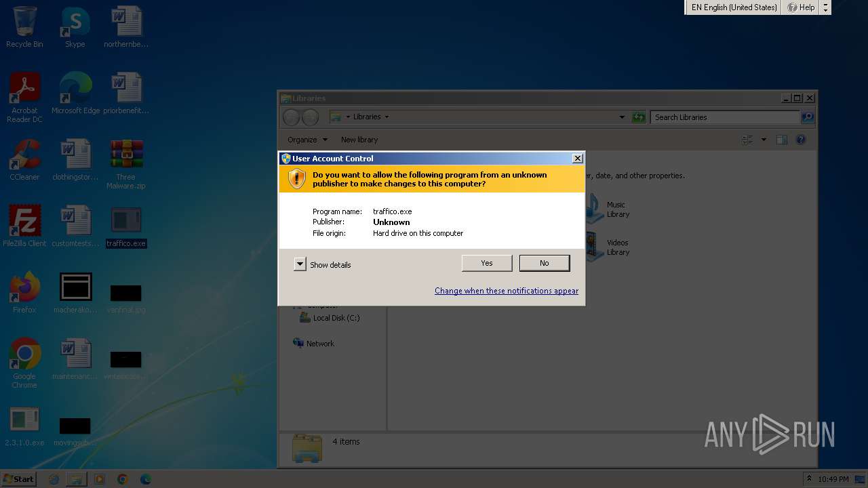This screenshot has height=488, width=868.
Task: Open Acrobat Reader DC shortcut
Action: 24,98
